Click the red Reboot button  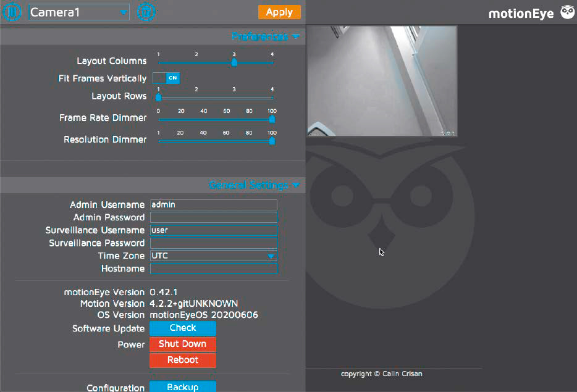[183, 360]
